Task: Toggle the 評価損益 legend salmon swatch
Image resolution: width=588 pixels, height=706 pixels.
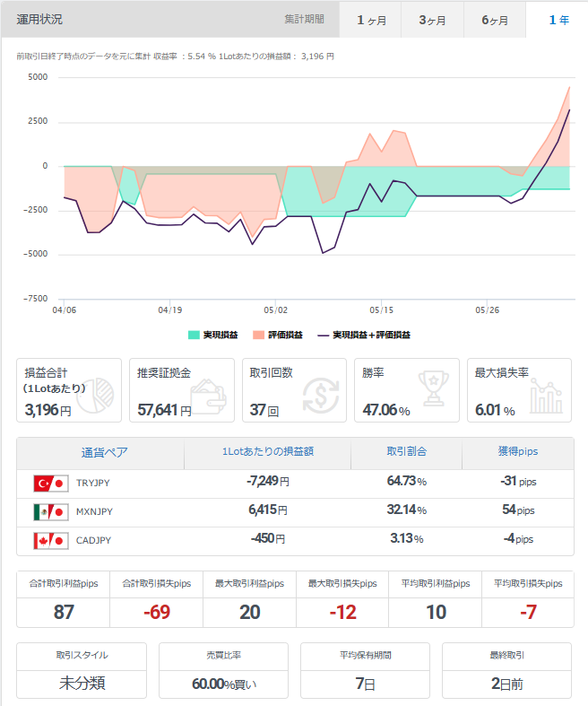Action: click(x=258, y=335)
